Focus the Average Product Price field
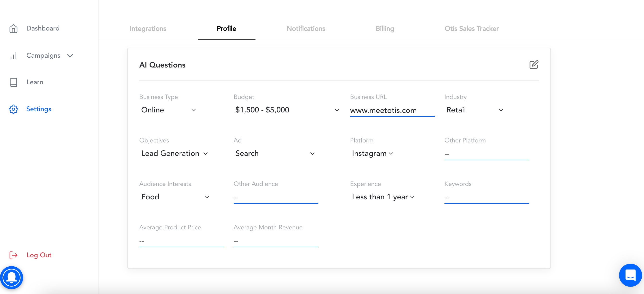The image size is (644, 294). click(x=182, y=241)
